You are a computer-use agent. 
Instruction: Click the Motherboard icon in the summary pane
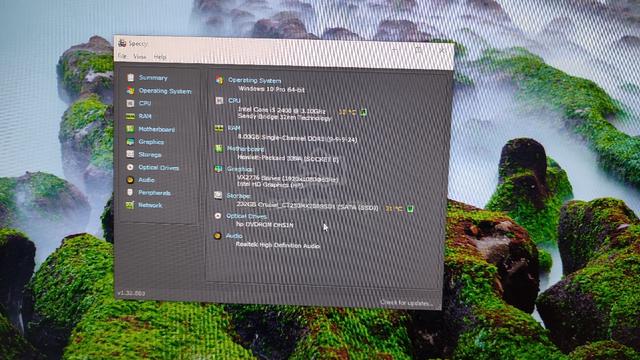click(x=219, y=149)
